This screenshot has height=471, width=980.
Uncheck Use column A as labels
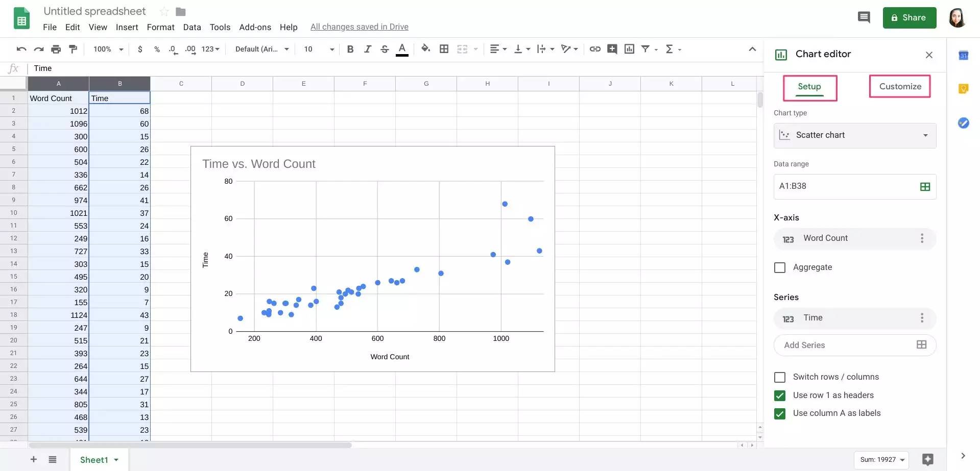(x=780, y=413)
